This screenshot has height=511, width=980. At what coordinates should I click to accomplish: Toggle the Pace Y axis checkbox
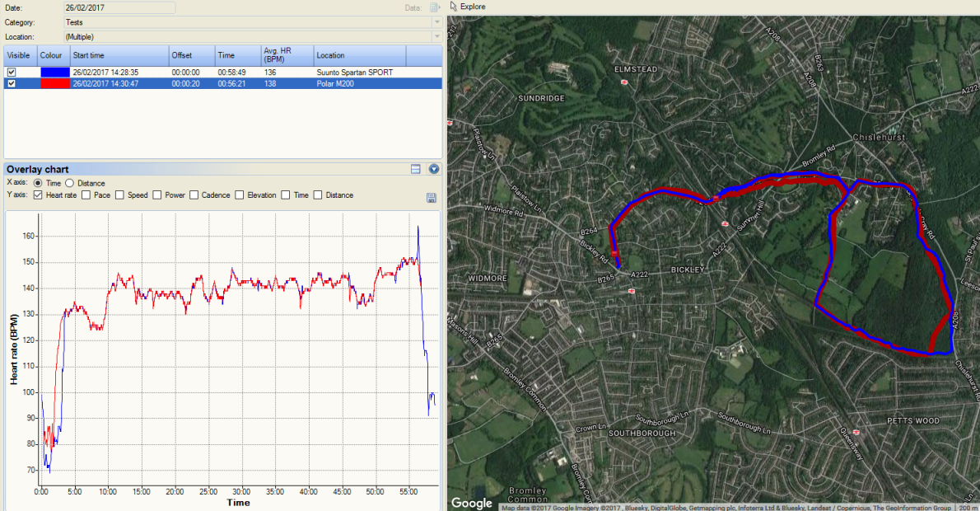tap(86, 195)
